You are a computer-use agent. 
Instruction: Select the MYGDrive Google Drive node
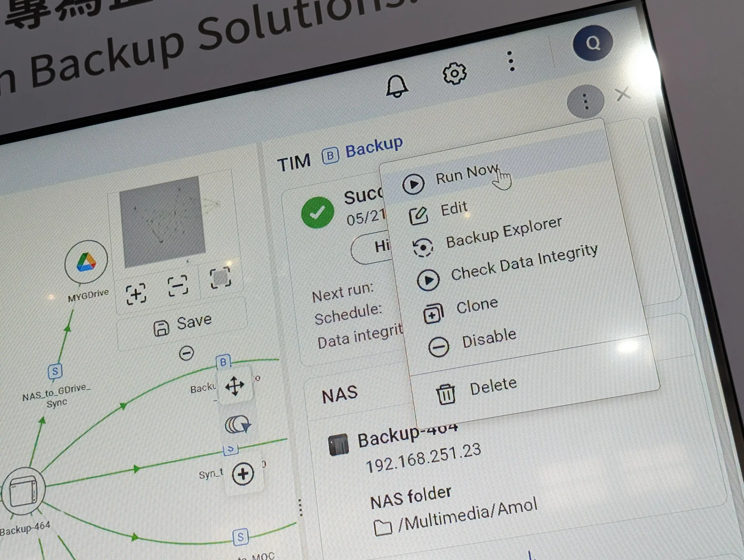[86, 261]
